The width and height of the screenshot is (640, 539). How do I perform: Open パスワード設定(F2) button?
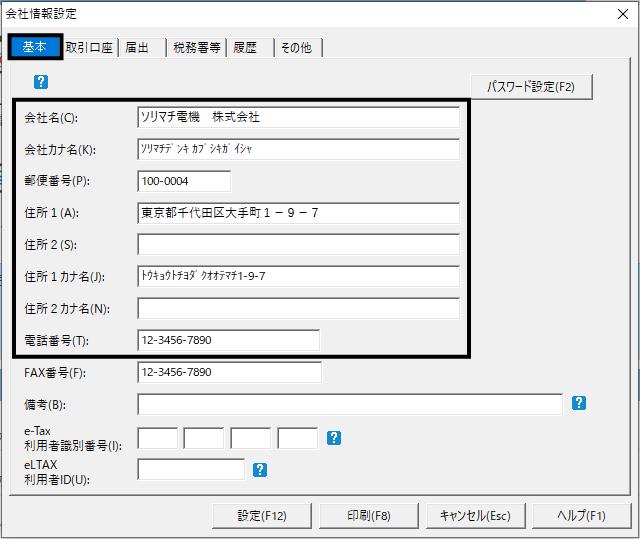click(x=531, y=87)
